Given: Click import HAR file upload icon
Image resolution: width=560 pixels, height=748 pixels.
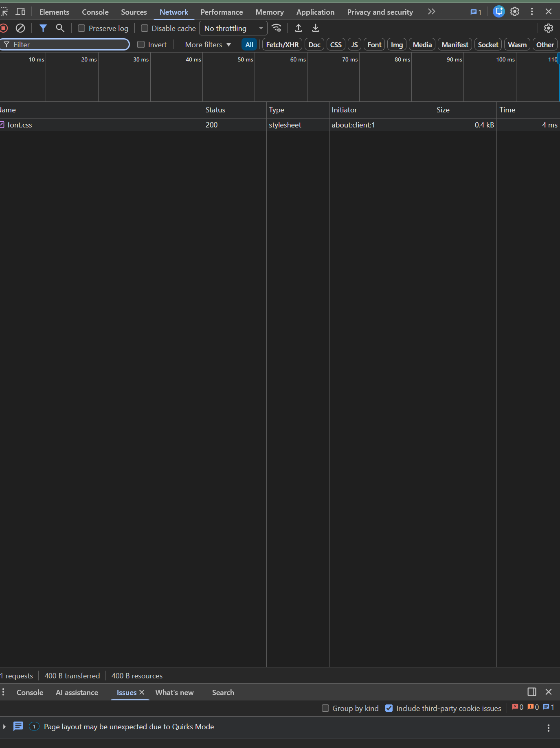Looking at the screenshot, I should [299, 28].
